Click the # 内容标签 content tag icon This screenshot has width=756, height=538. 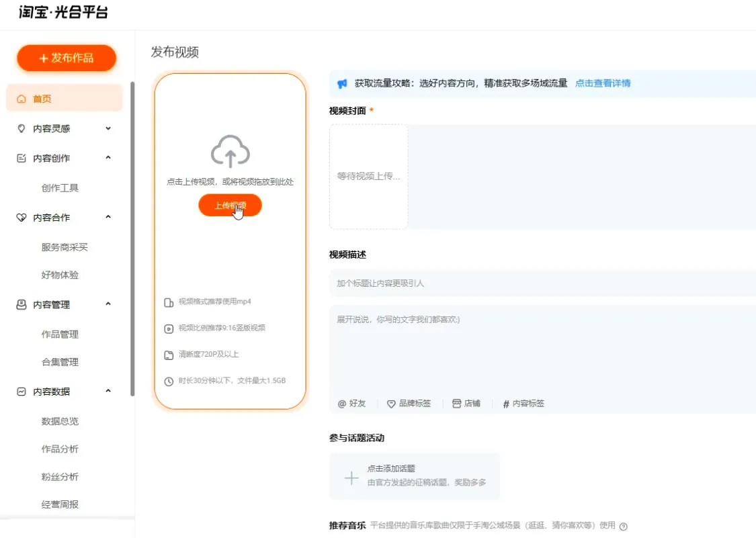coord(505,403)
